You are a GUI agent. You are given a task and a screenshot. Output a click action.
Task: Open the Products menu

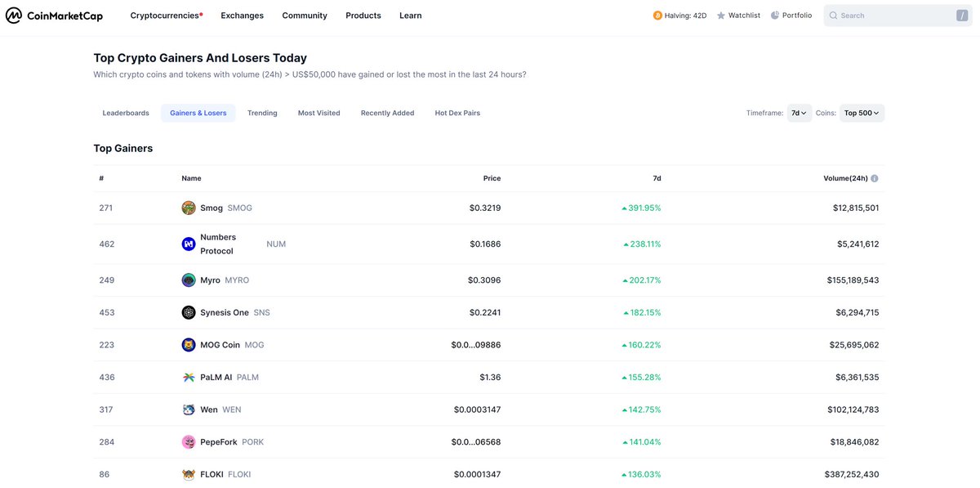pos(363,16)
